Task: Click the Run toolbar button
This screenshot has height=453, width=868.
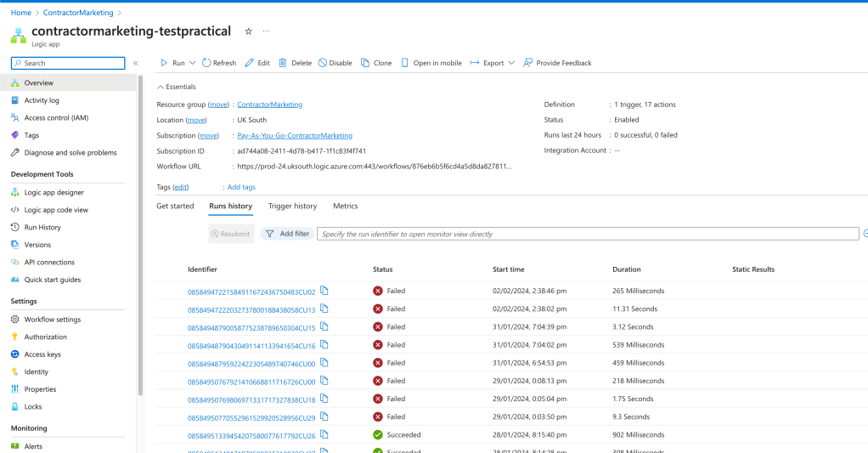Action: [172, 63]
